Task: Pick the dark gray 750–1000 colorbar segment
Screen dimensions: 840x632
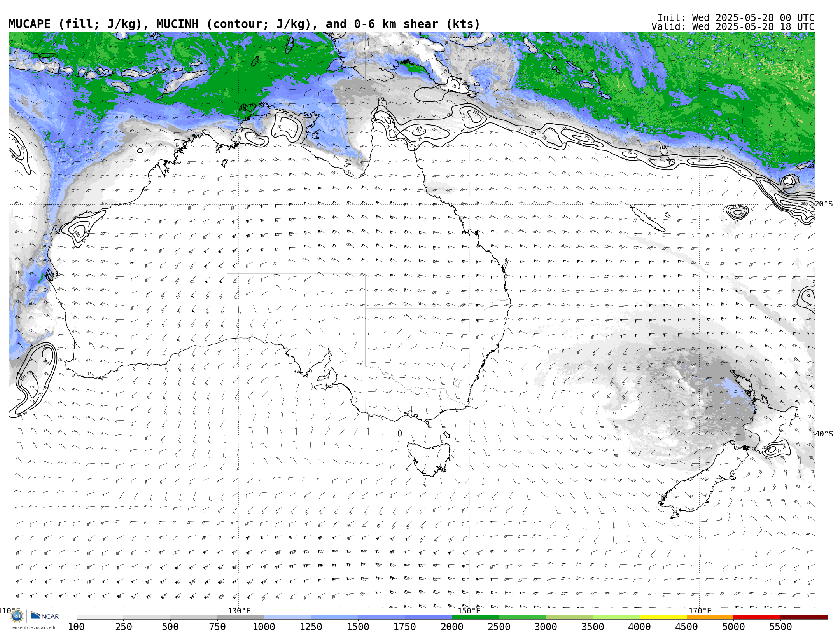Action: [241, 617]
